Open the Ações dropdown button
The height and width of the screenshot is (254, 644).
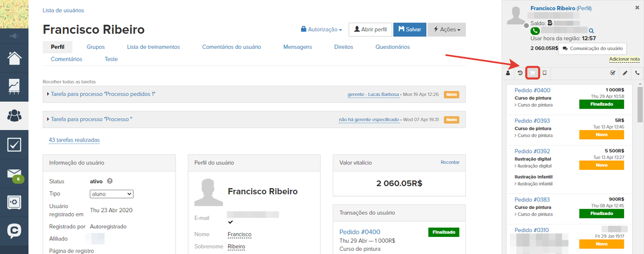pos(447,29)
